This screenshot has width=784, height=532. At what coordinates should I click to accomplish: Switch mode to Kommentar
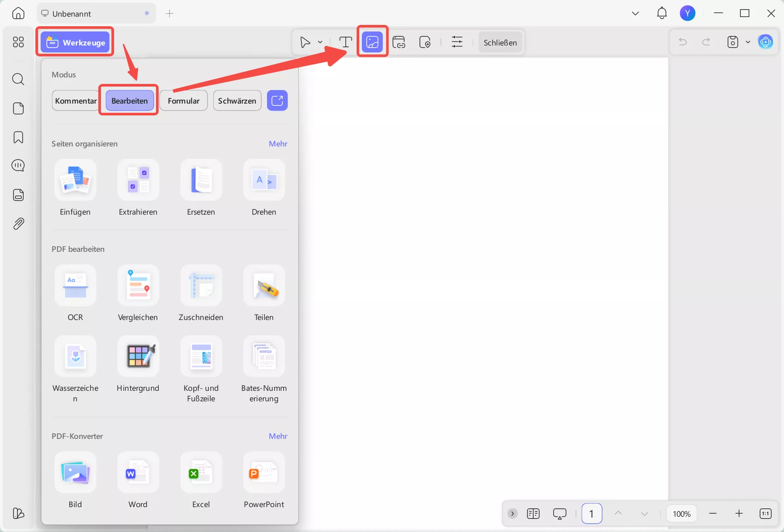(76, 101)
